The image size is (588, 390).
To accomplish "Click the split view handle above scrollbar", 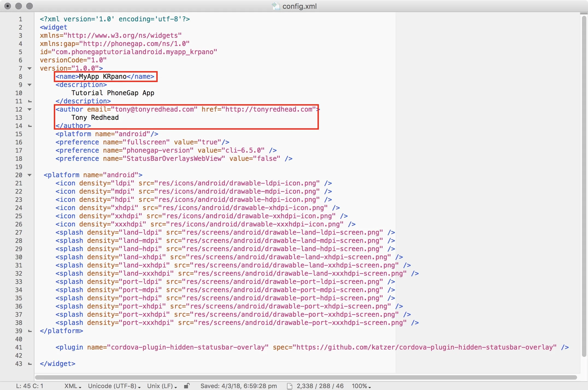I will click(584, 13).
